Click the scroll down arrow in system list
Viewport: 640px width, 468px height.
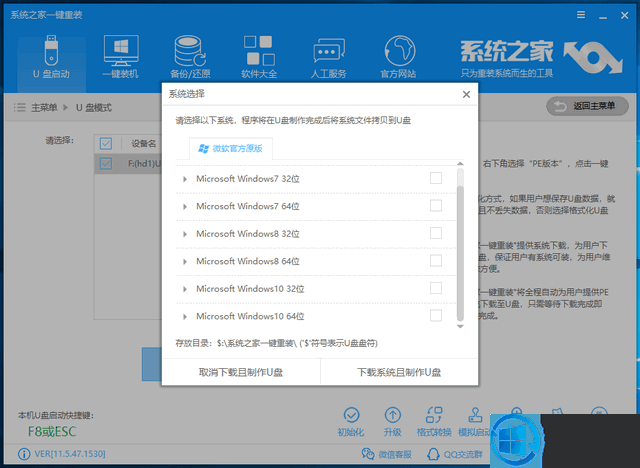[x=460, y=326]
